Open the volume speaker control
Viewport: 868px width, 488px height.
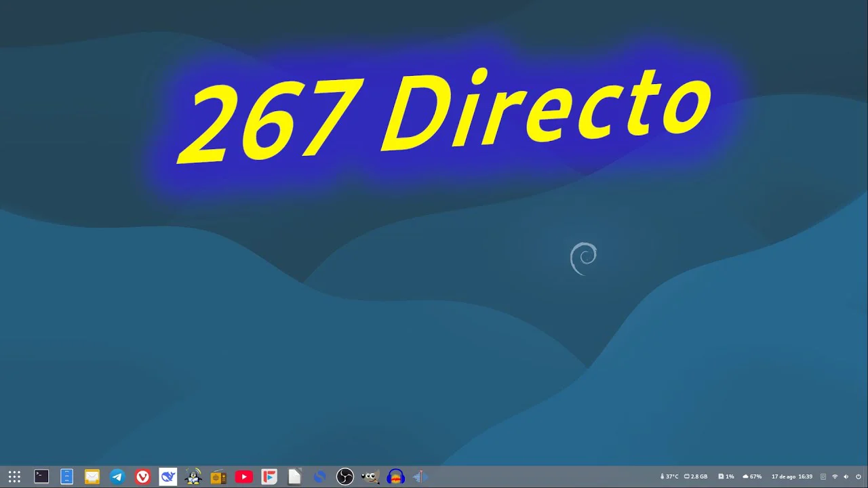(846, 476)
